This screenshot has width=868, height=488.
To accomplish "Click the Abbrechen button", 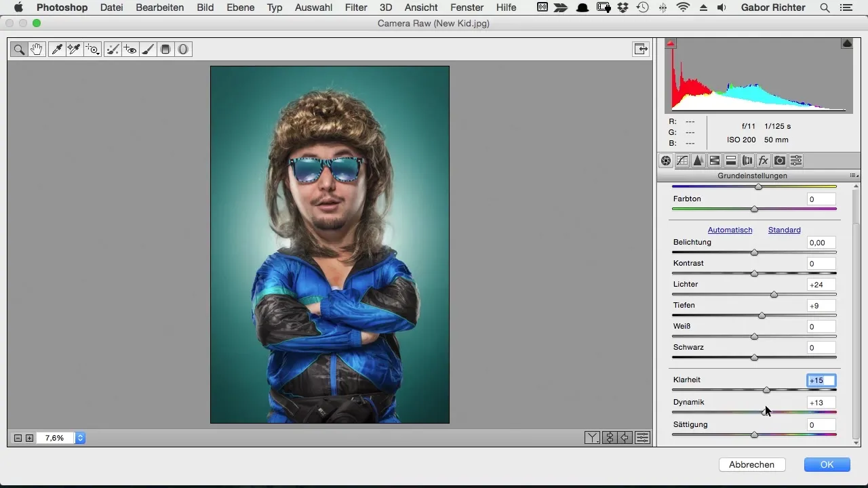I will (x=751, y=464).
